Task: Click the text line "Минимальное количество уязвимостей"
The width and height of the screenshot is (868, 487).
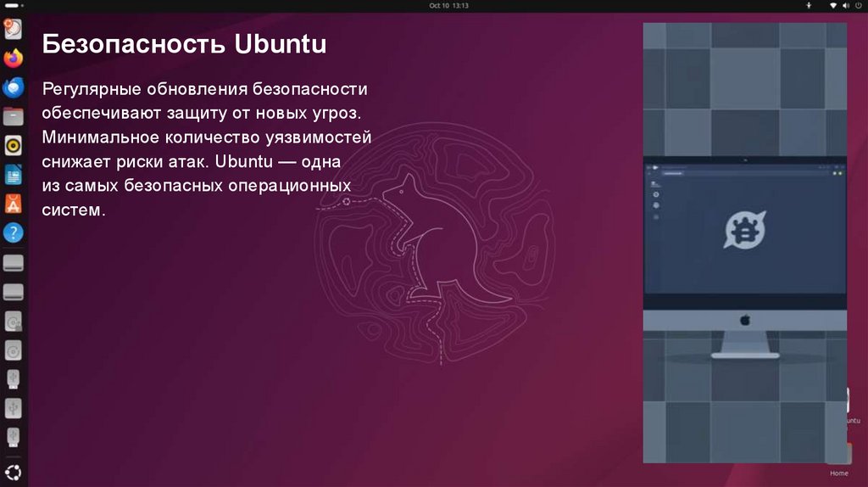Action: [207, 137]
